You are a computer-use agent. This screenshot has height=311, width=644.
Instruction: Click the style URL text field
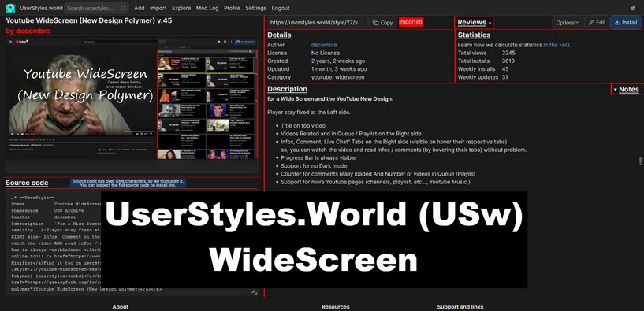[318, 23]
